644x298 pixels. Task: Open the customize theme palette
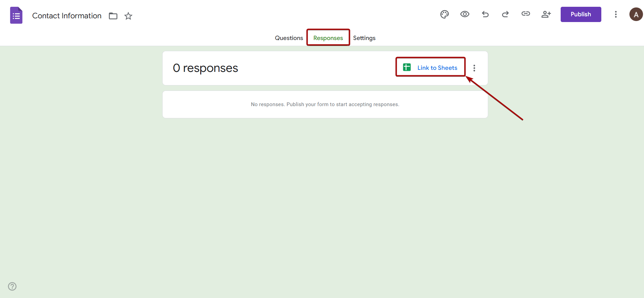pyautogui.click(x=444, y=14)
